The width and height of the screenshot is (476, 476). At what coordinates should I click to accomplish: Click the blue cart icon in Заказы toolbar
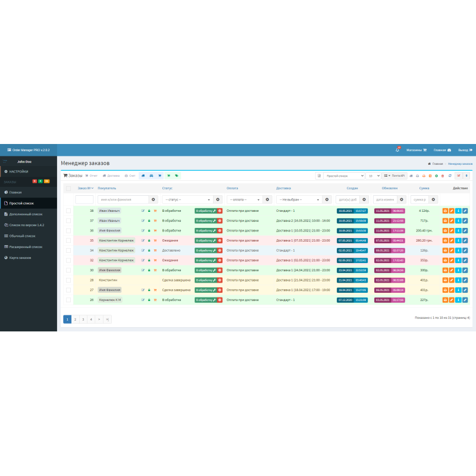(159, 176)
